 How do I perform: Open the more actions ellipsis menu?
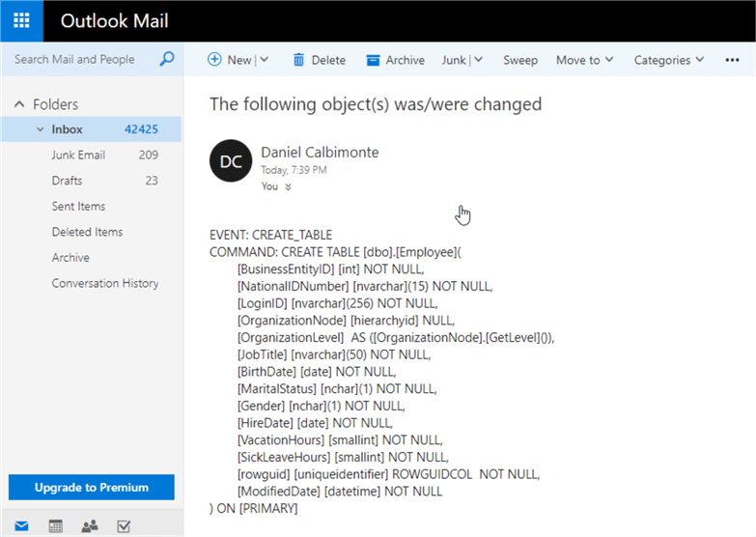coord(732,60)
